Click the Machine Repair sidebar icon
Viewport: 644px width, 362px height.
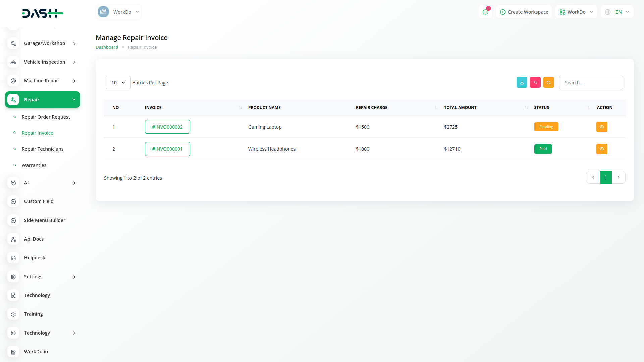[13, 81]
